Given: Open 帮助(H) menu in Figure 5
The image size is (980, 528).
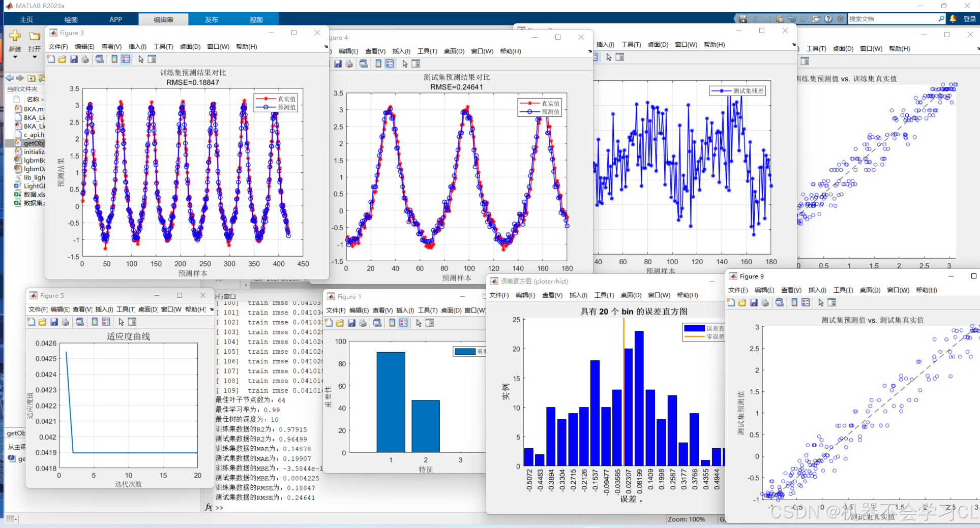Looking at the screenshot, I should pyautogui.click(x=195, y=309).
